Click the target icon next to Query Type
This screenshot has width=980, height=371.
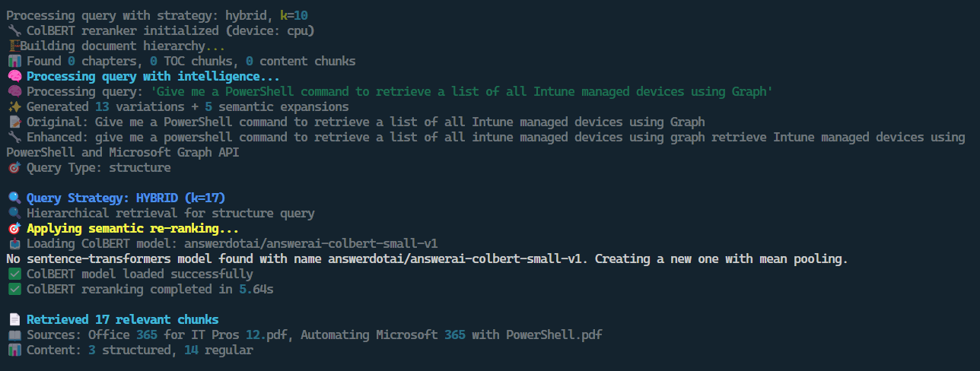[x=13, y=167]
